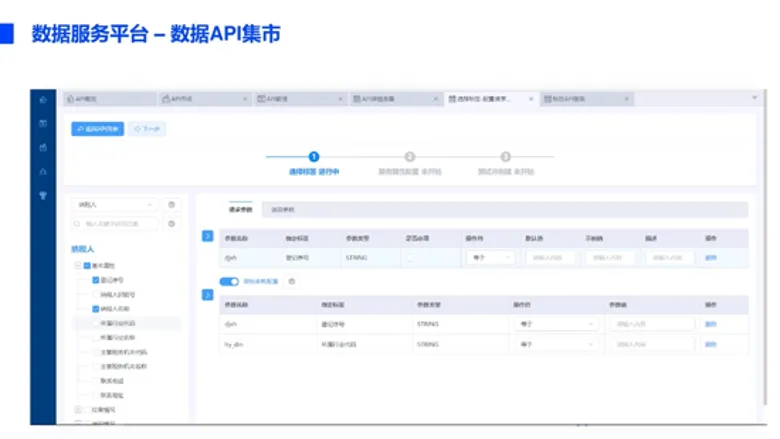This screenshot has width=780, height=439.
Task: Click the blue arrow button beside the request parameter table
Action: click(x=207, y=236)
